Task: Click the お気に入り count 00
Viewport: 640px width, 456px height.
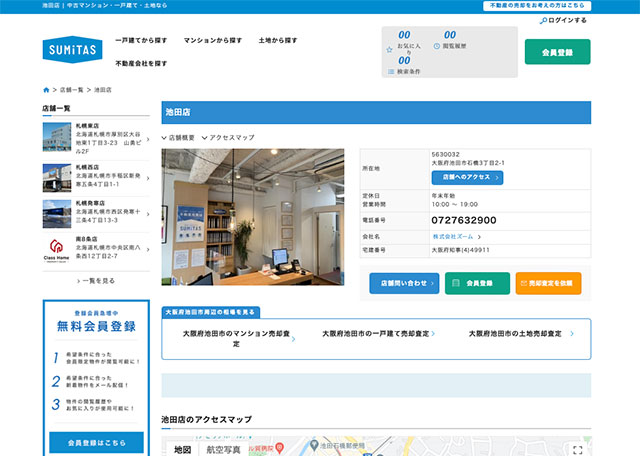Action: pos(404,35)
